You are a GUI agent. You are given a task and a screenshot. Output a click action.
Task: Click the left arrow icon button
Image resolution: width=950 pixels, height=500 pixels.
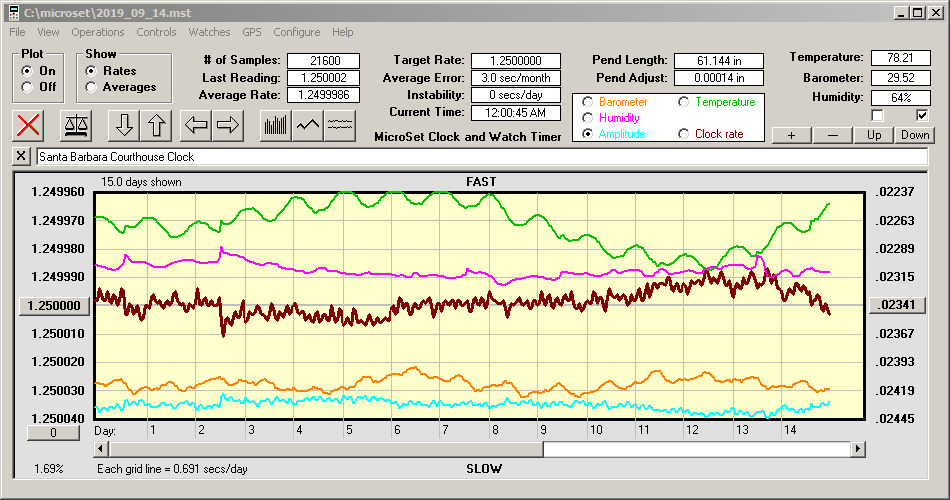[x=196, y=125]
